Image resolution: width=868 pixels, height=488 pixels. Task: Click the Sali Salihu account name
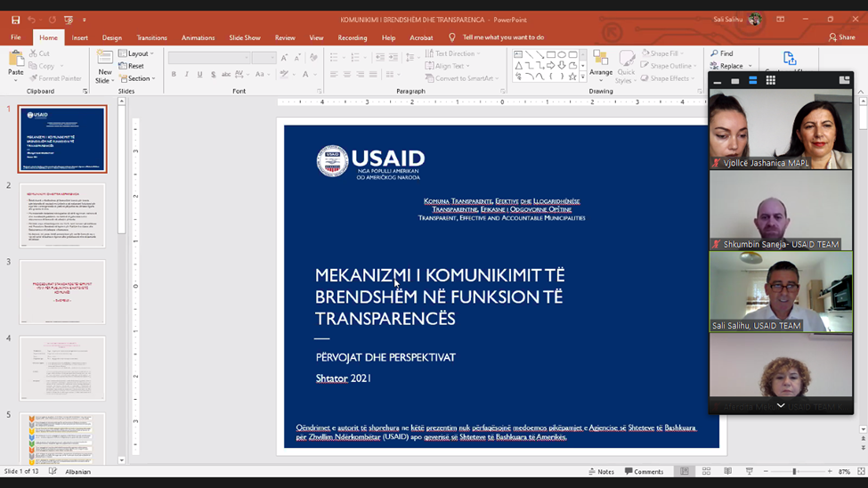(727, 20)
